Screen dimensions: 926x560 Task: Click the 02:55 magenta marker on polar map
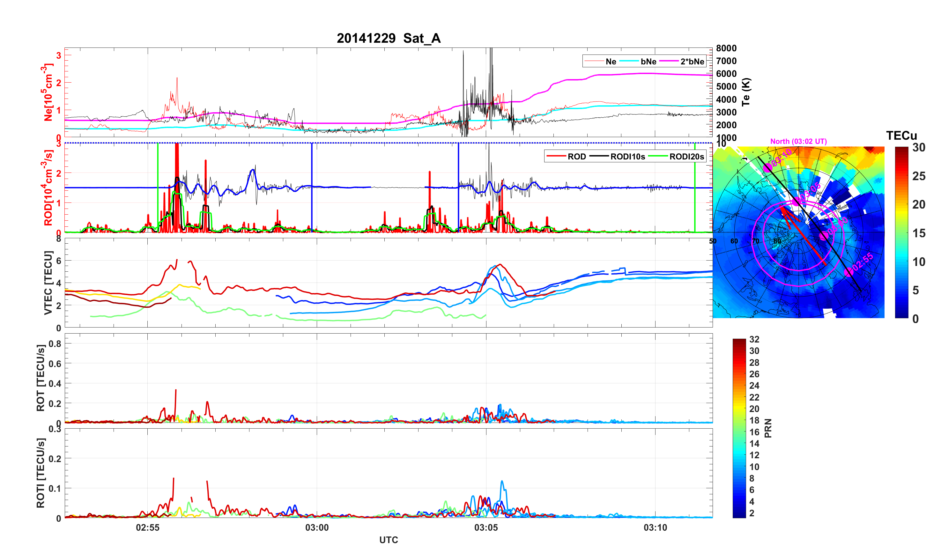[x=848, y=272]
